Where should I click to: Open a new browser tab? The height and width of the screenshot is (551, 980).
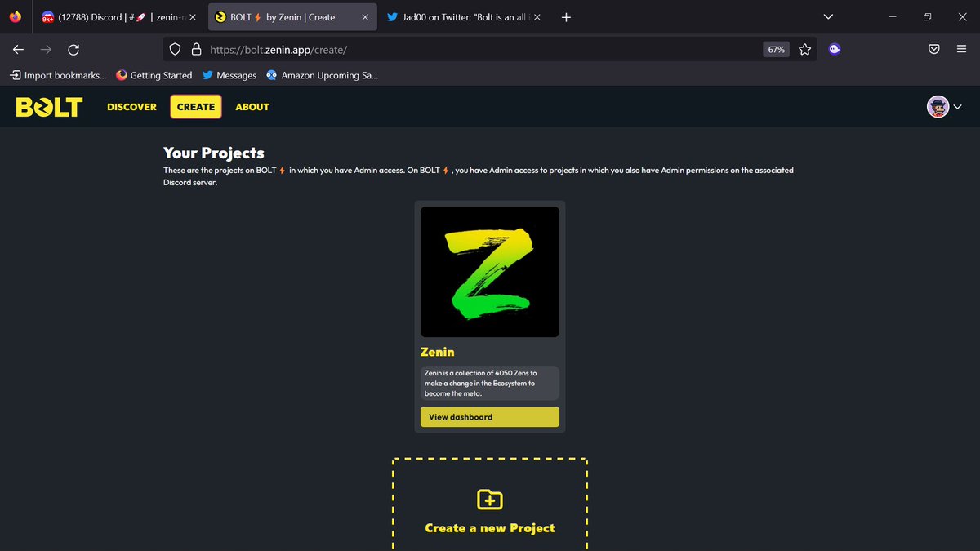pyautogui.click(x=566, y=17)
